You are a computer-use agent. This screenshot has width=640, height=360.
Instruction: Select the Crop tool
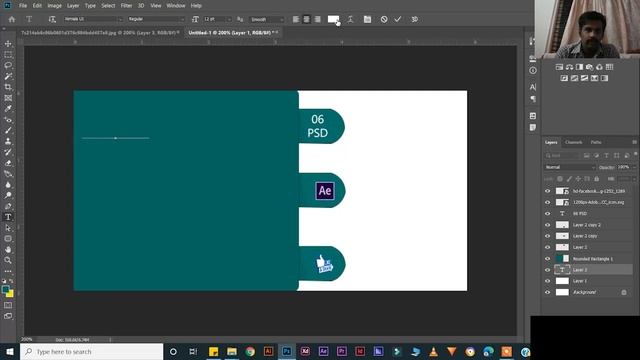pos(8,87)
